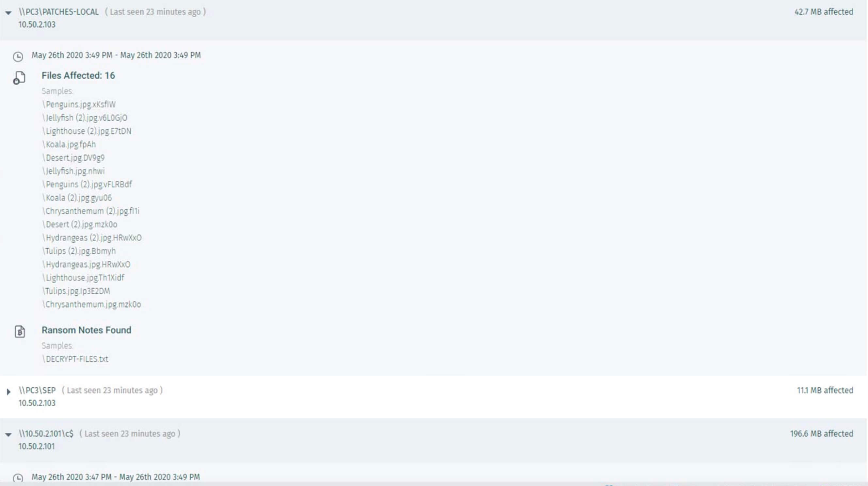Click the clock icon beside 3:47 PM timestamp
Screen dimensions: 868x486
18,478
